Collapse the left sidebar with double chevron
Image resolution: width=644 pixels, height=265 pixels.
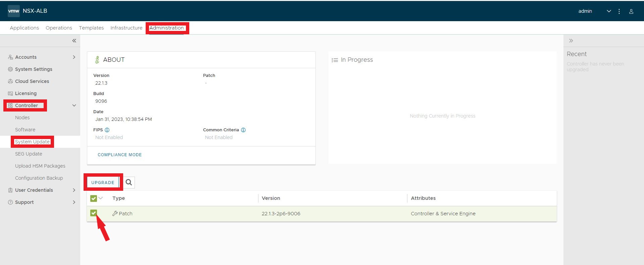(x=74, y=41)
